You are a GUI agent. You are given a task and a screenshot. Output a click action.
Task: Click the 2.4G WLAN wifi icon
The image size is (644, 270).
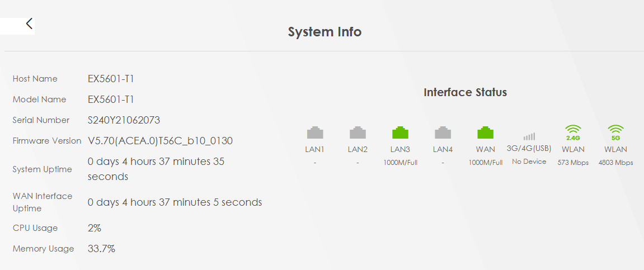573,132
